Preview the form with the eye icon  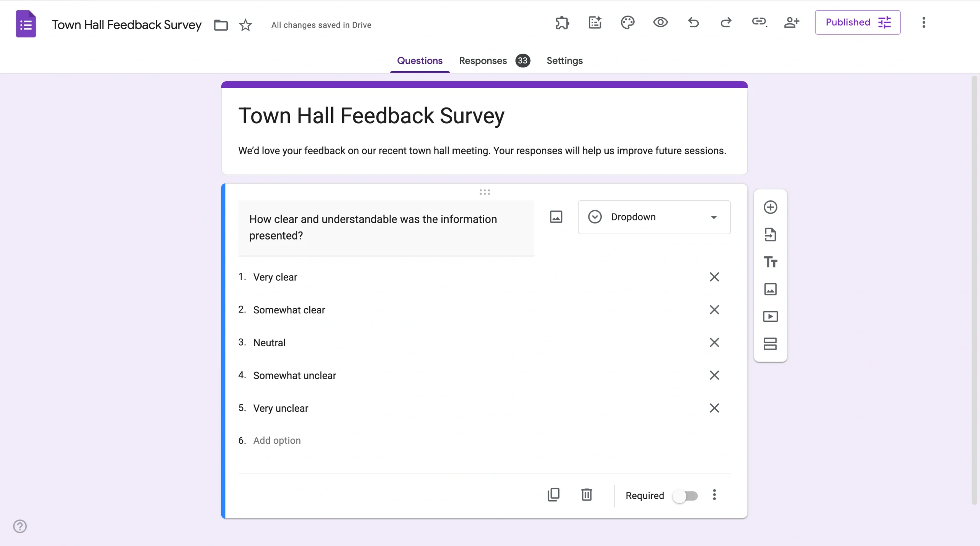click(x=660, y=23)
